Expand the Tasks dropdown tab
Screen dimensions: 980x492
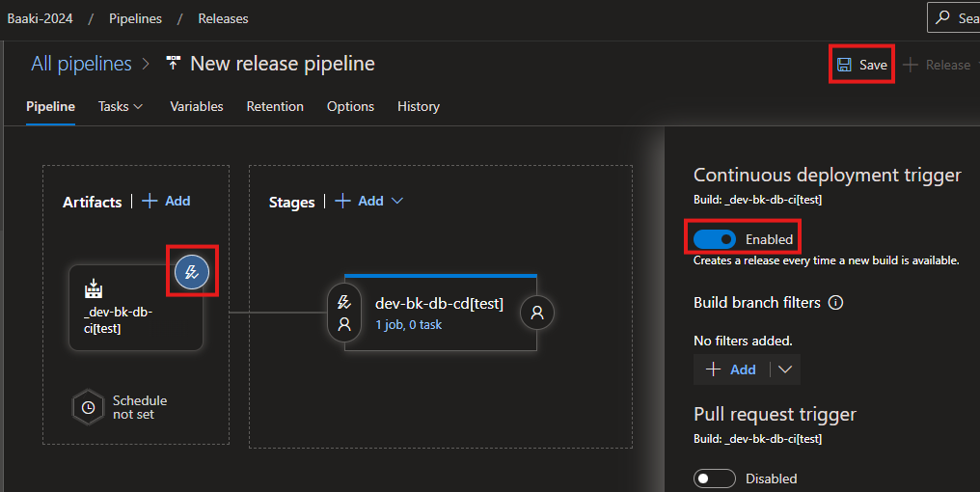coord(121,106)
